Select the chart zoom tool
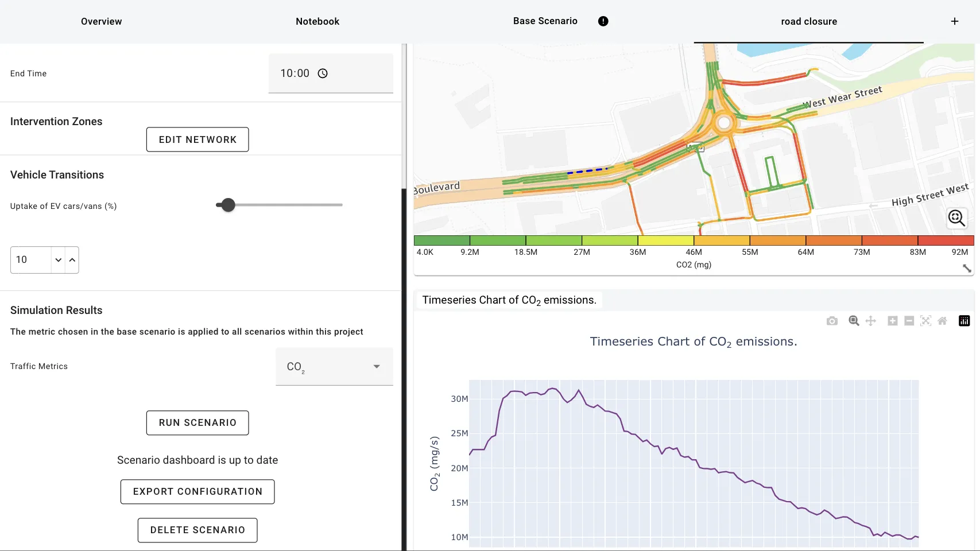The height and width of the screenshot is (551, 980). click(x=854, y=321)
